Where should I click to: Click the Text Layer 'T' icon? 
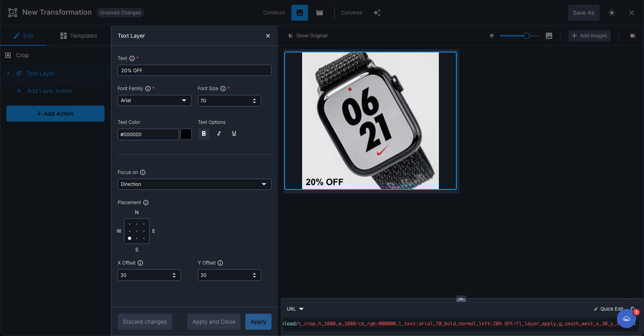click(x=19, y=73)
